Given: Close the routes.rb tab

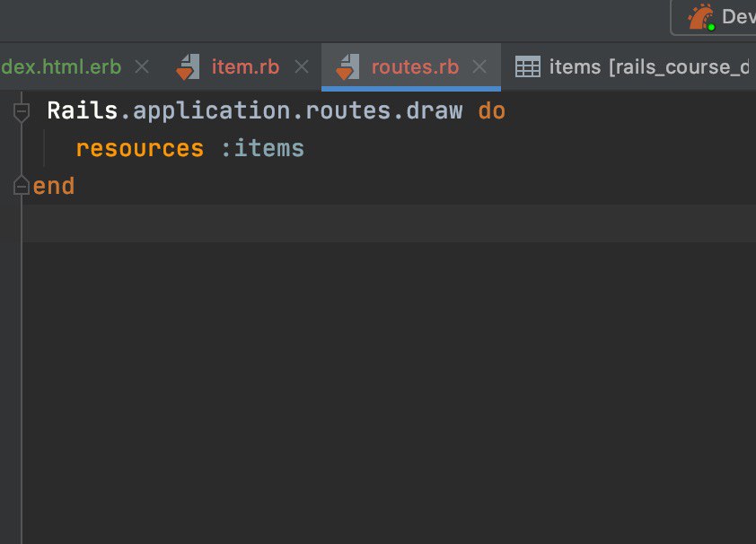Looking at the screenshot, I should (479, 66).
